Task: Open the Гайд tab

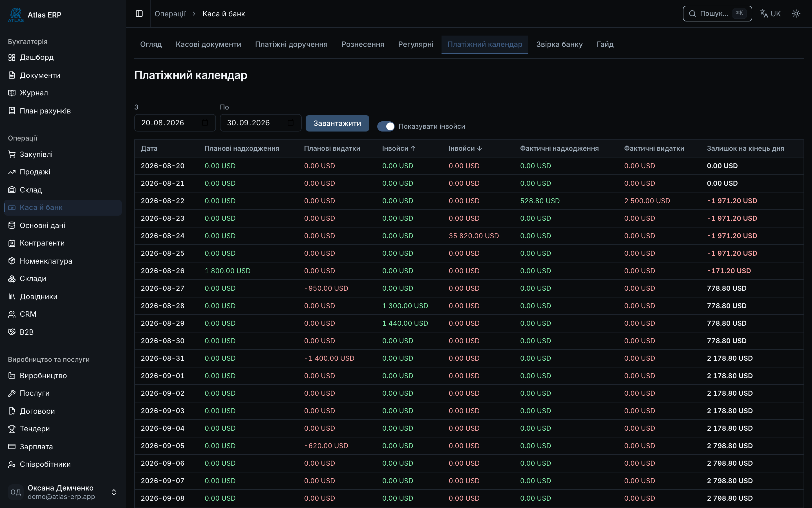Action: 605,44
